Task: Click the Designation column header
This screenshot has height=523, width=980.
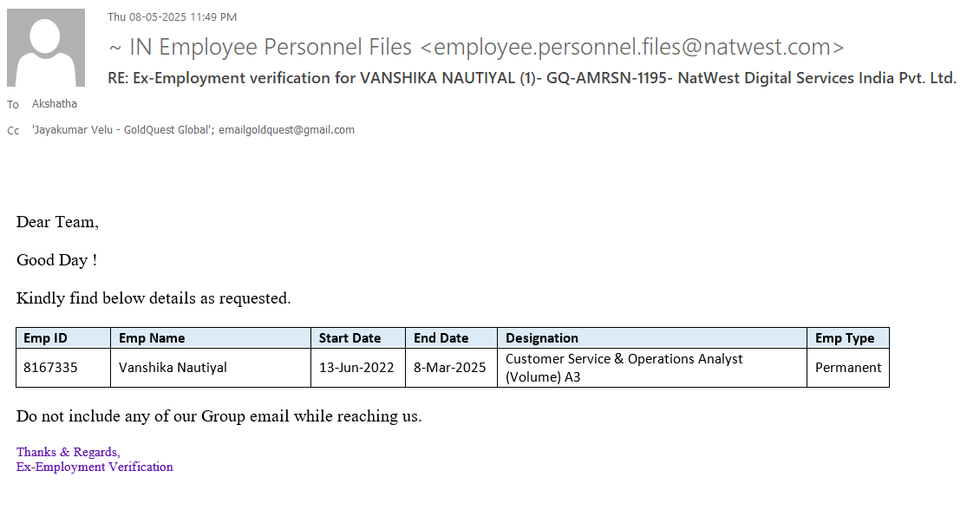Action: [542, 338]
